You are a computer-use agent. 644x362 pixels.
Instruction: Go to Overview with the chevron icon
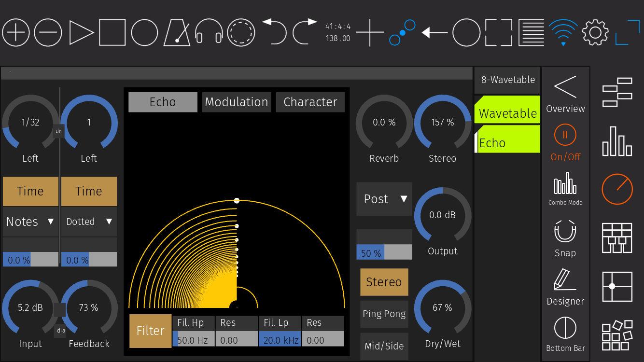coord(565,94)
